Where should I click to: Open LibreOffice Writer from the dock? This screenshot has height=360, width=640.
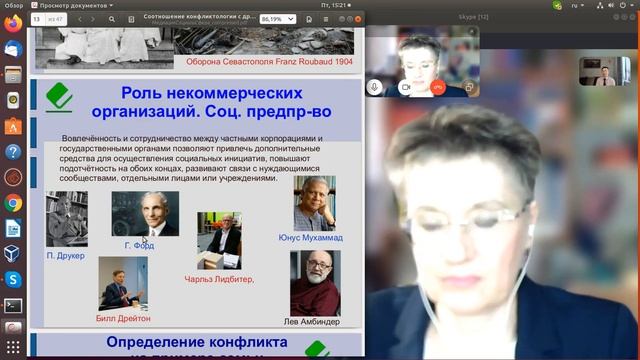[x=13, y=229]
